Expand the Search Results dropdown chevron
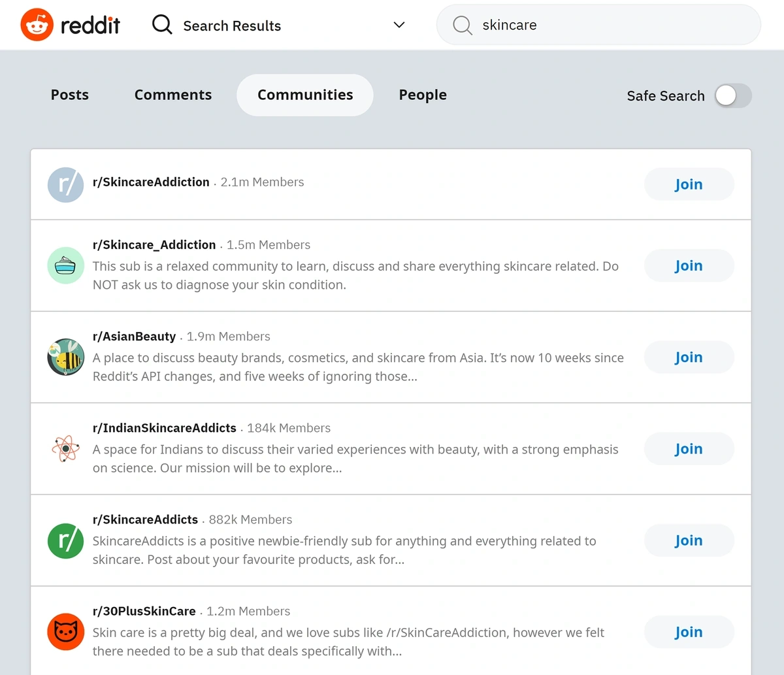 [x=399, y=25]
